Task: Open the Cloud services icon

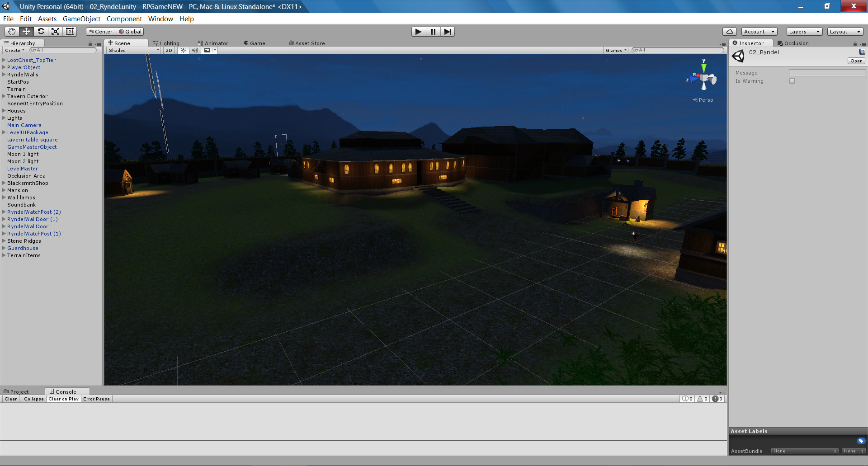Action: coord(730,32)
